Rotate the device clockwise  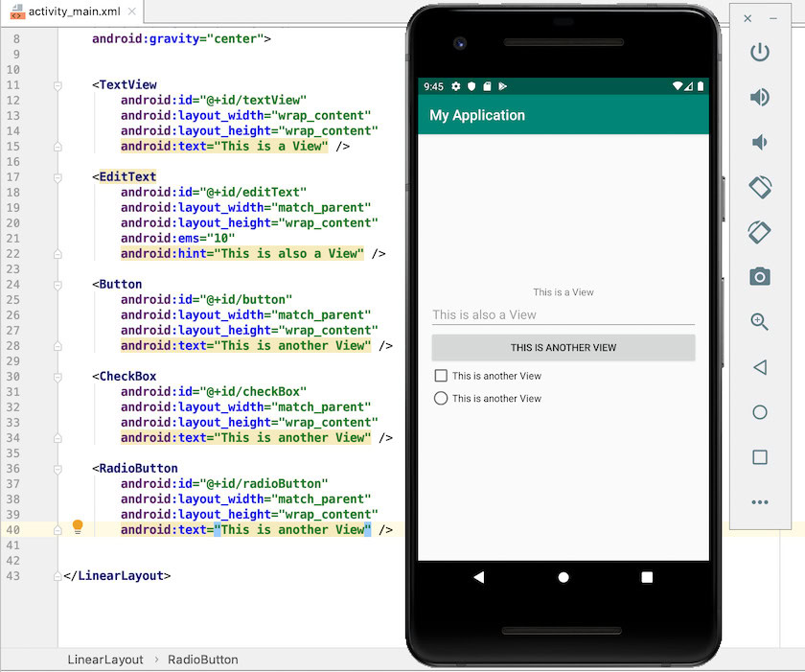tap(760, 232)
